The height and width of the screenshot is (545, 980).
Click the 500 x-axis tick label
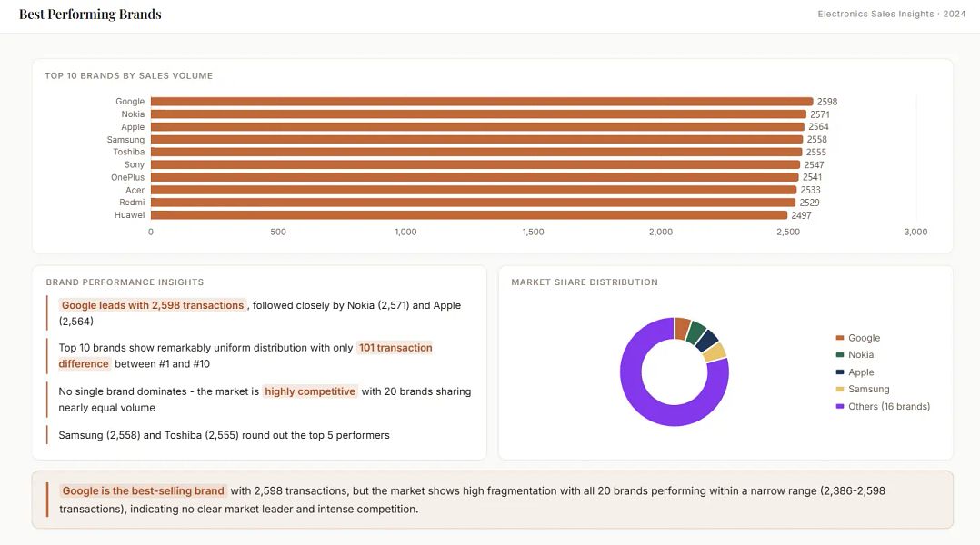(278, 232)
